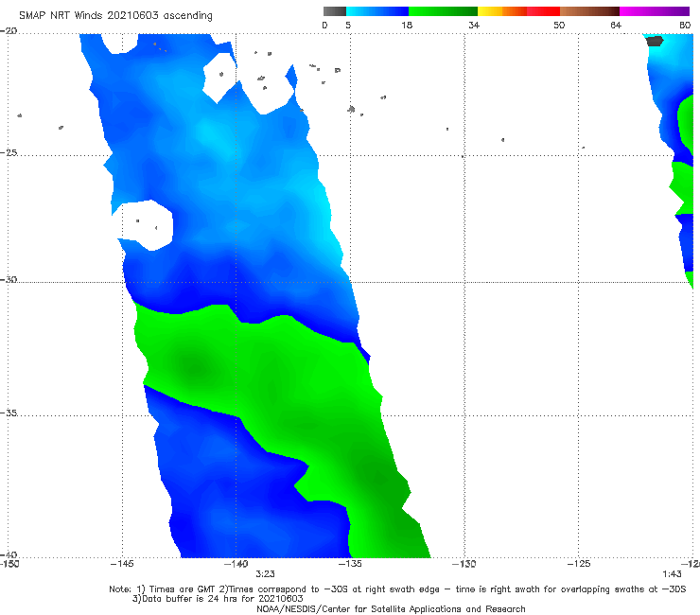The image size is (700, 615).
Task: Click the blue segment of the wind color bar
Action: [377, 11]
